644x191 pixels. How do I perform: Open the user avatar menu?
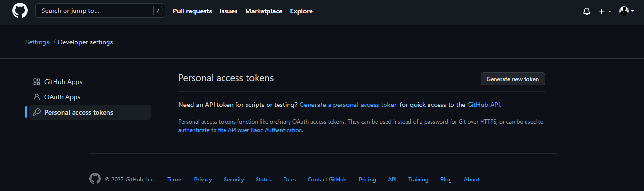626,11
